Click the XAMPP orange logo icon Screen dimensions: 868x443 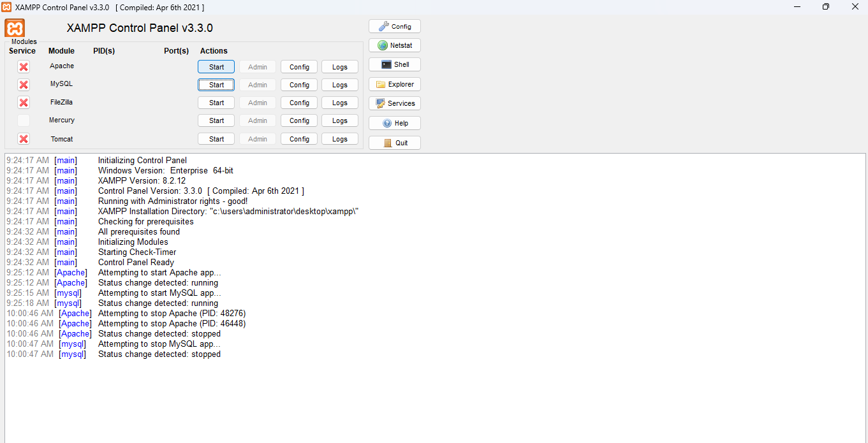click(x=15, y=28)
